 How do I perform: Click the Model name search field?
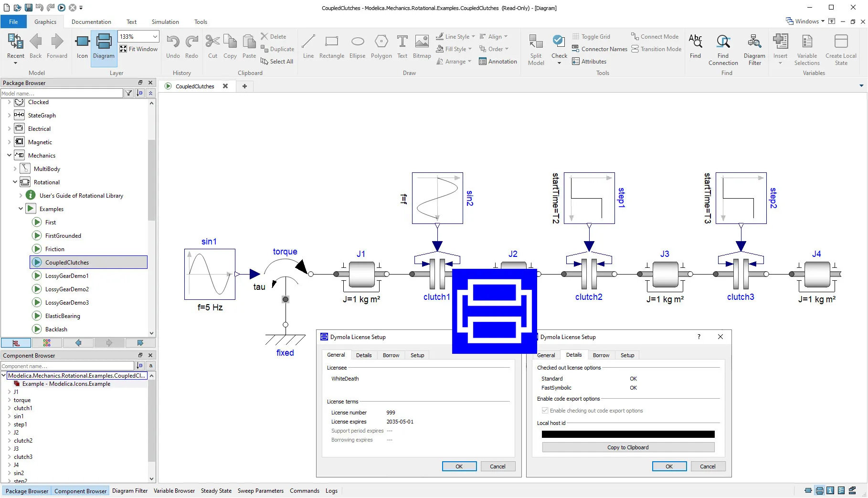(x=62, y=94)
